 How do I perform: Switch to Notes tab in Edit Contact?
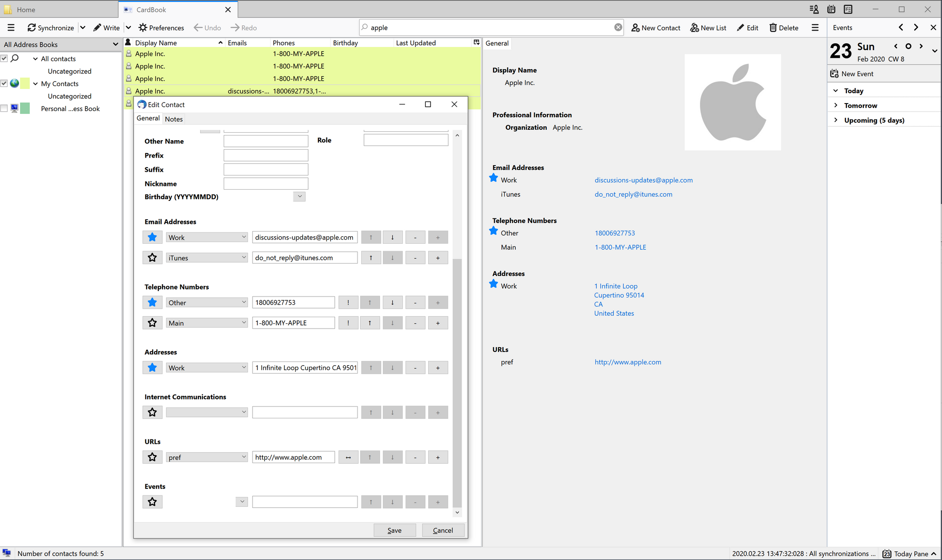(x=174, y=119)
